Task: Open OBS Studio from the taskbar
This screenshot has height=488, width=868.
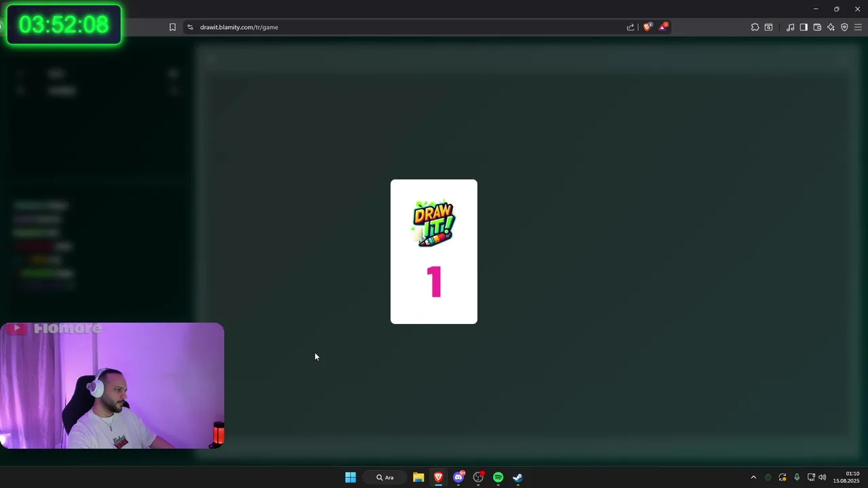Action: click(x=478, y=477)
